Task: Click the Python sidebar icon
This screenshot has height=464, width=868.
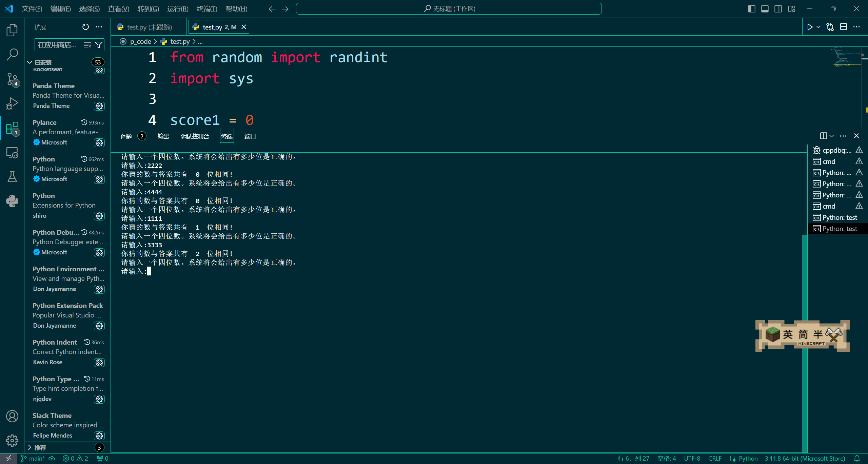Action: [12, 201]
